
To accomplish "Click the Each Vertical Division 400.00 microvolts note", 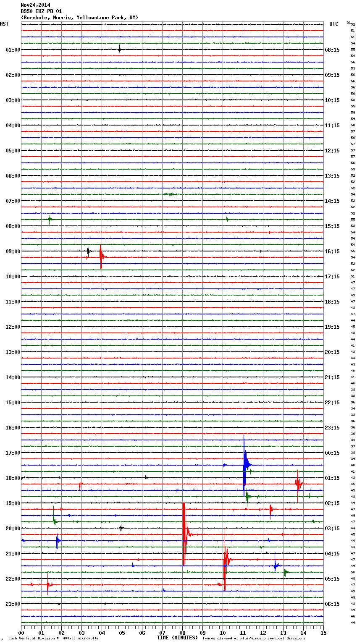I will point(53,638).
